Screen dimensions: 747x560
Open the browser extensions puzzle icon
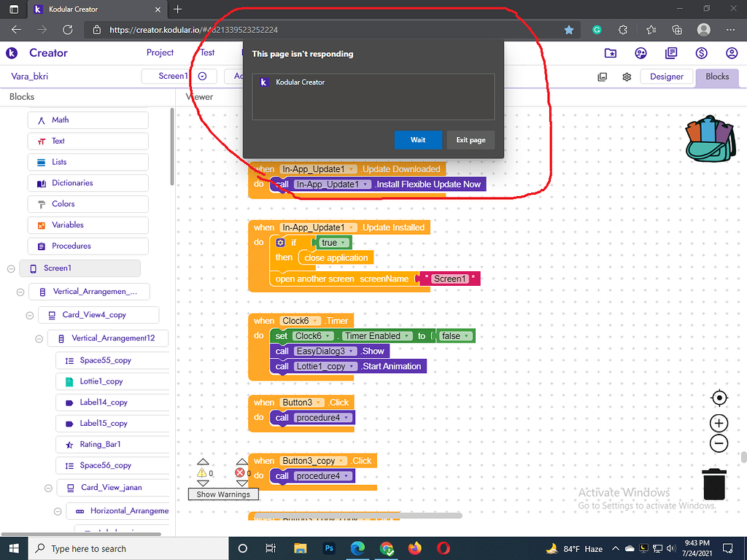pos(623,30)
